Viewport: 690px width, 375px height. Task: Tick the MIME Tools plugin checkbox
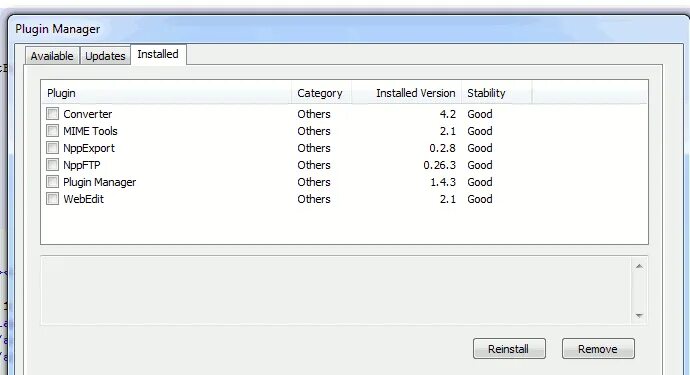click(52, 131)
